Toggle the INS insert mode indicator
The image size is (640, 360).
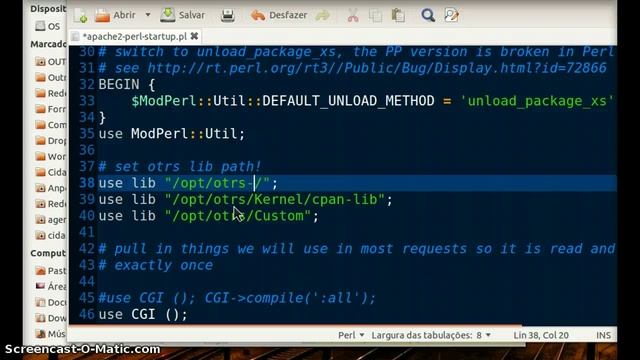click(x=603, y=335)
